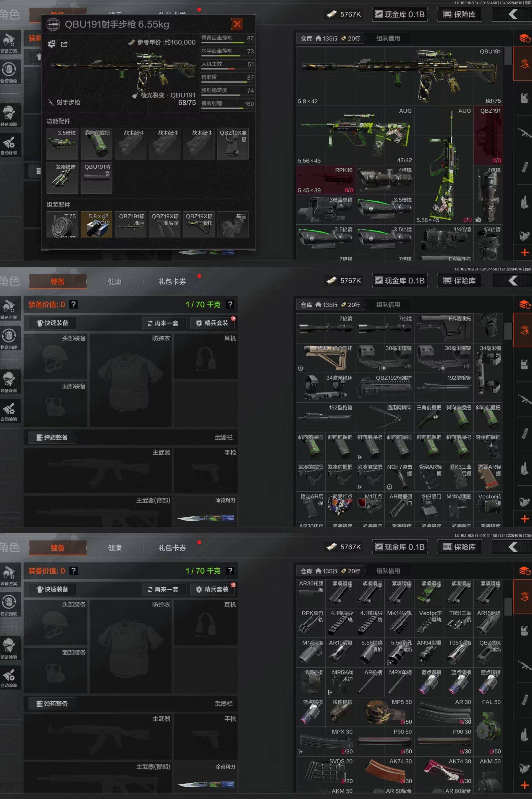Select the SVDS 20 magazine item
This screenshot has height=799, width=532.
tap(325, 771)
